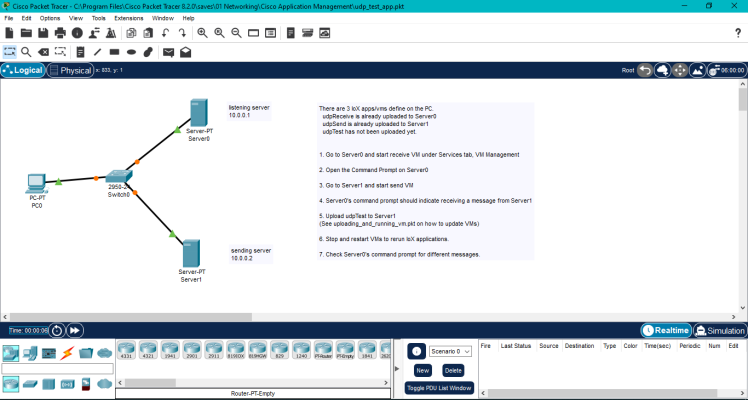Click the New file toolbar icon
Image resolution: width=748 pixels, height=400 pixels.
[x=9, y=33]
